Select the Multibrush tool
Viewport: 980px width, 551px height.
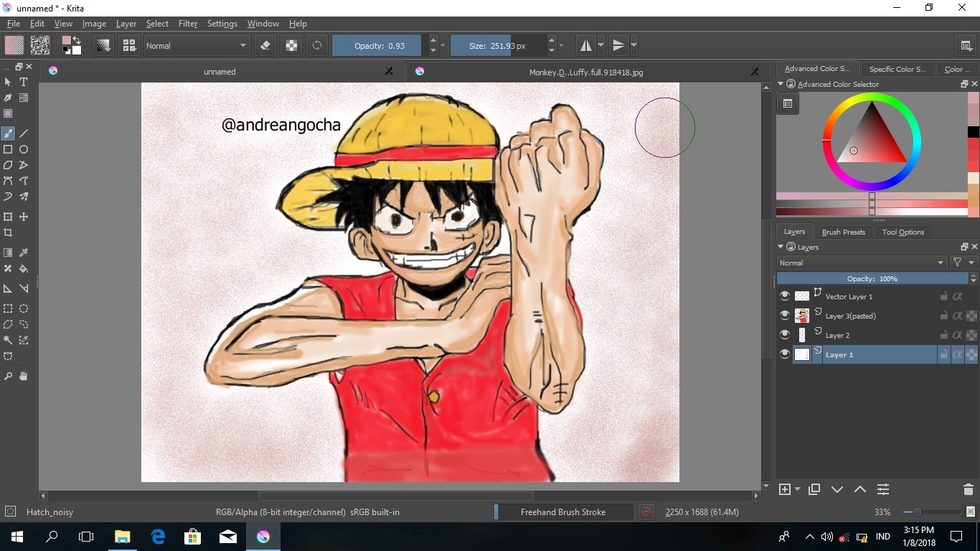tap(24, 197)
